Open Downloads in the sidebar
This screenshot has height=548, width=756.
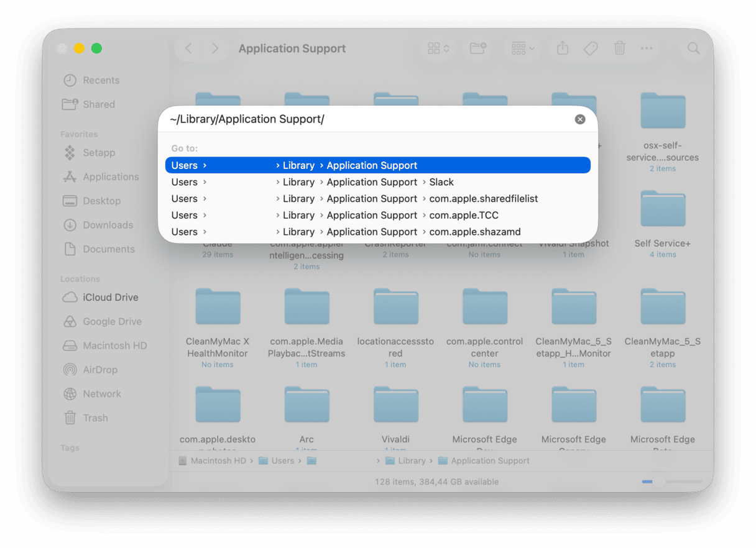pos(98,225)
